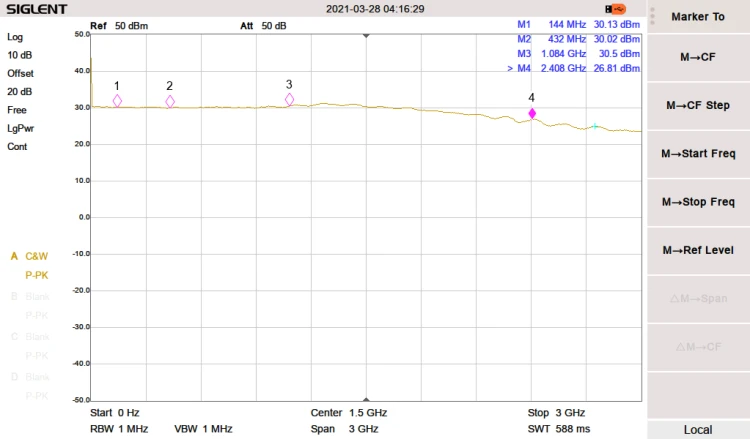Click the M3 1.084 GHz marker table row
The height and width of the screenshot is (439, 750).
pyautogui.click(x=578, y=54)
